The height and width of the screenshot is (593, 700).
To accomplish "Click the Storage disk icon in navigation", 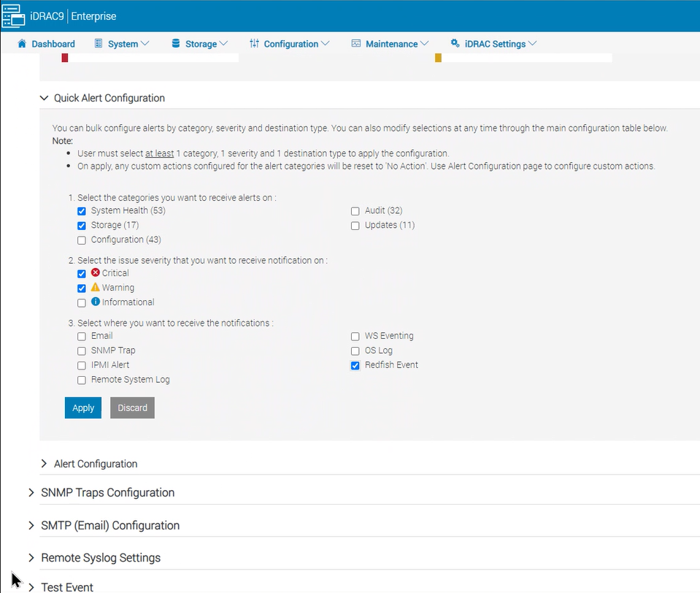I will pyautogui.click(x=175, y=44).
